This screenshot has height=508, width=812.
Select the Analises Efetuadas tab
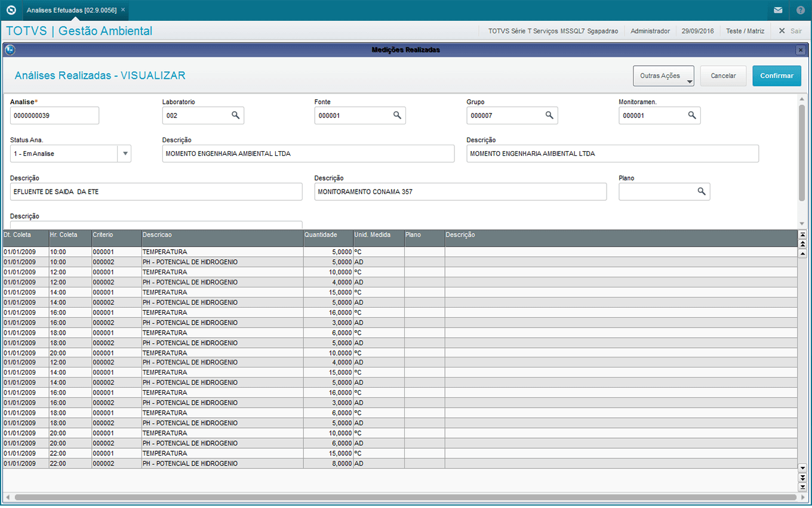coord(71,10)
